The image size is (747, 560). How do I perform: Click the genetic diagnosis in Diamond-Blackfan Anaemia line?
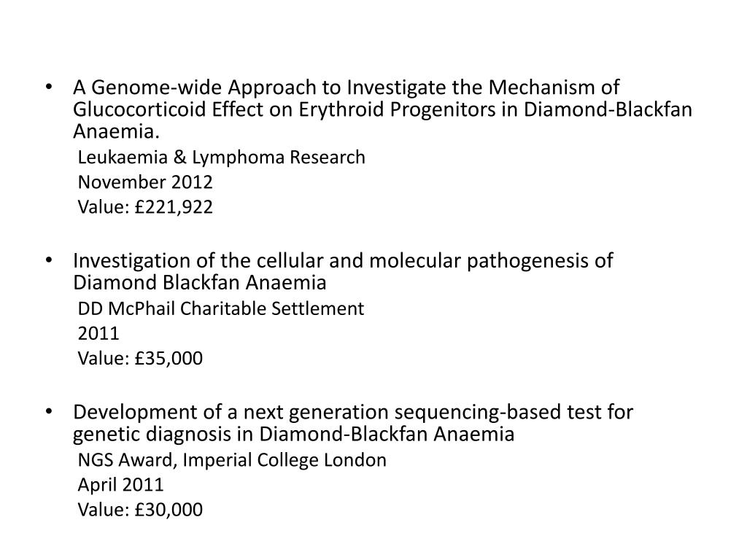[293, 434]
